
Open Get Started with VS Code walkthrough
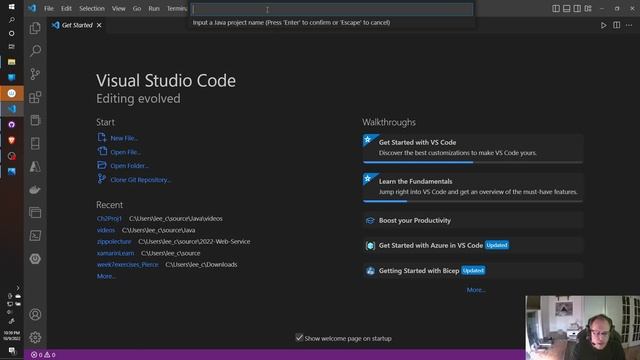473,148
